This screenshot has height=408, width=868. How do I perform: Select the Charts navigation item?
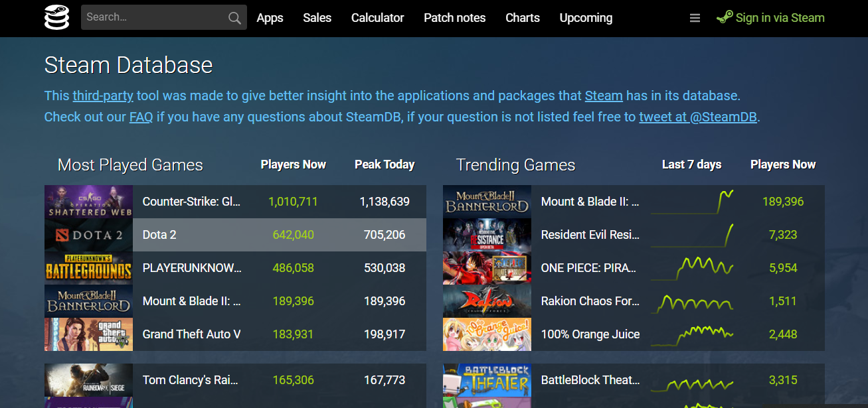click(522, 18)
